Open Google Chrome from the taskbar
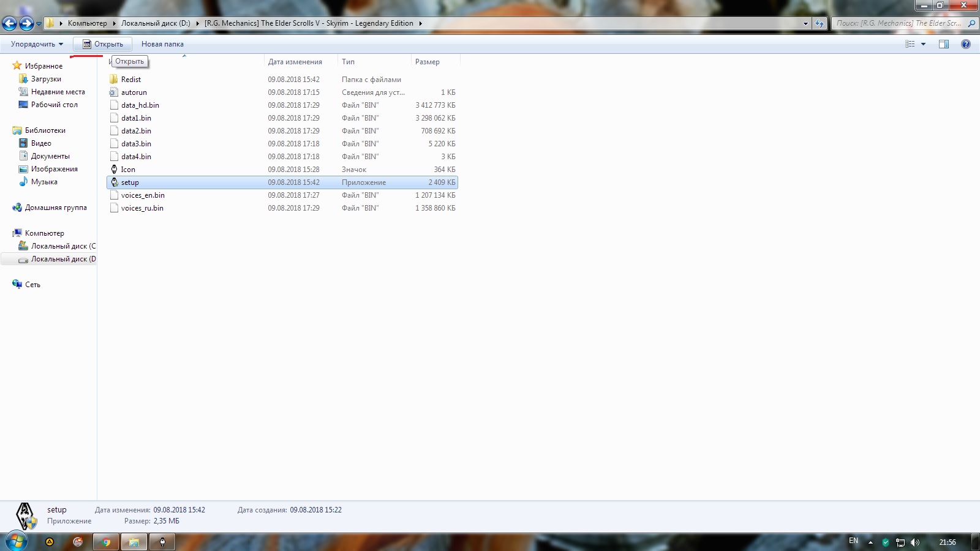The height and width of the screenshot is (551, 980). click(x=106, y=542)
